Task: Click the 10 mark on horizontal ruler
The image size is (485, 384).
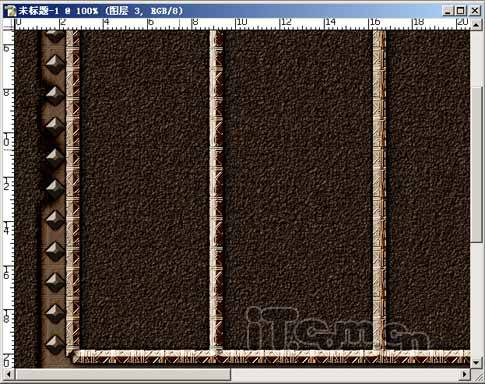Action: coord(242,22)
